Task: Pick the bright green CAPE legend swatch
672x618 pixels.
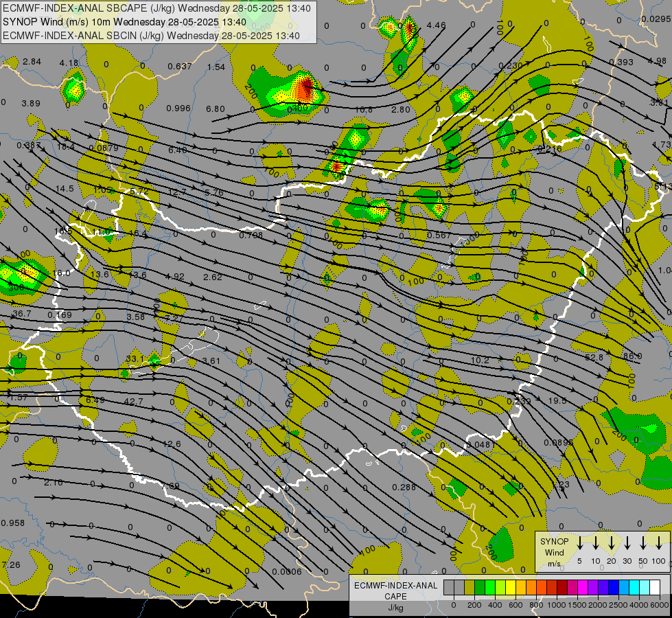Action: click(x=490, y=587)
